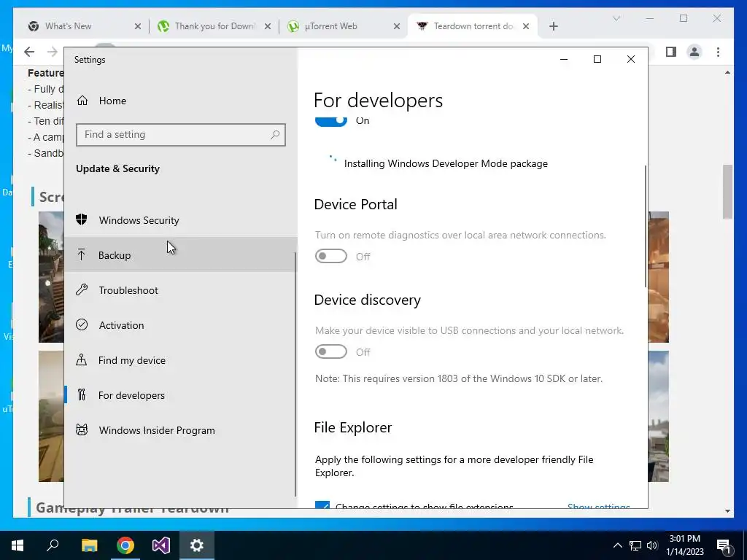Image resolution: width=747 pixels, height=560 pixels.
Task: Select Activation in the sidebar
Action: pos(181,324)
